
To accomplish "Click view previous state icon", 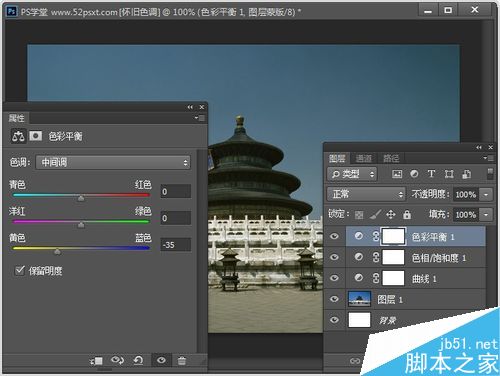I will click(x=117, y=360).
